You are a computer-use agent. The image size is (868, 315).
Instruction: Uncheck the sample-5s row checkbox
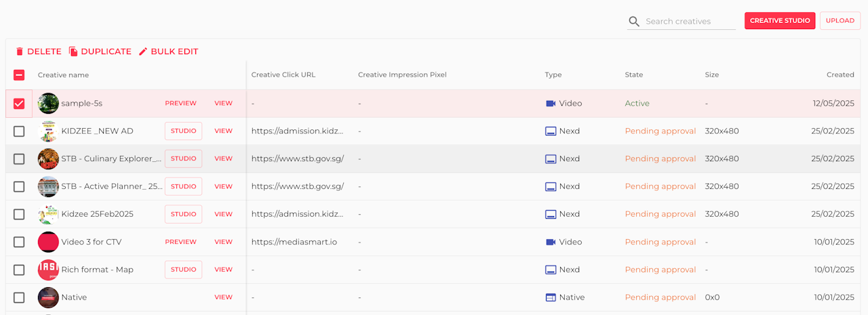(19, 104)
